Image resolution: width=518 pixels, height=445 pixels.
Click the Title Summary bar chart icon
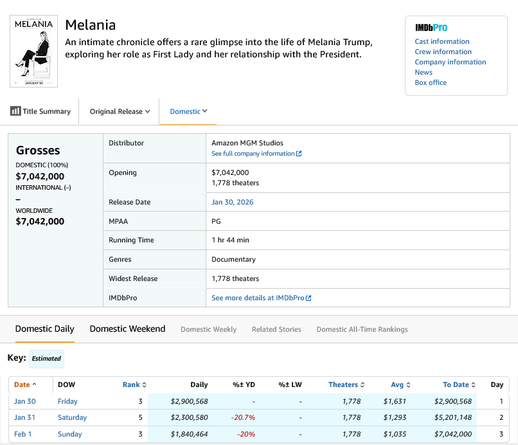click(15, 111)
